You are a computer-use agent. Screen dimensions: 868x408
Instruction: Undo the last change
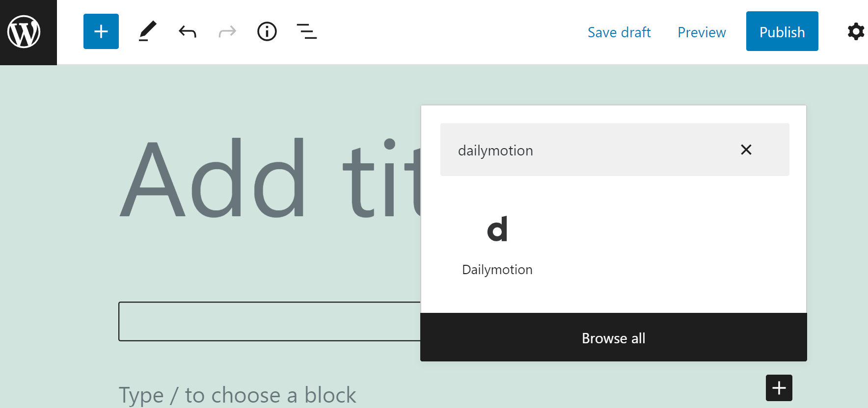click(187, 31)
